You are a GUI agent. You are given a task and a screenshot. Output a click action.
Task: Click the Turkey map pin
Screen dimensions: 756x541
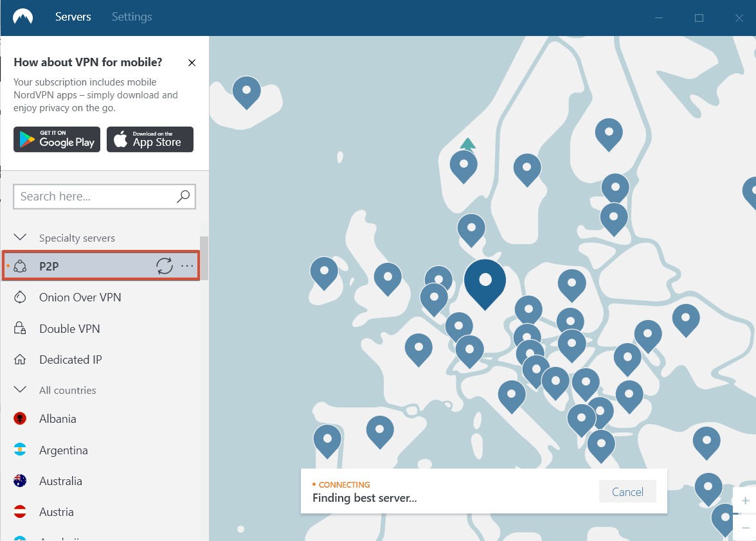click(706, 443)
